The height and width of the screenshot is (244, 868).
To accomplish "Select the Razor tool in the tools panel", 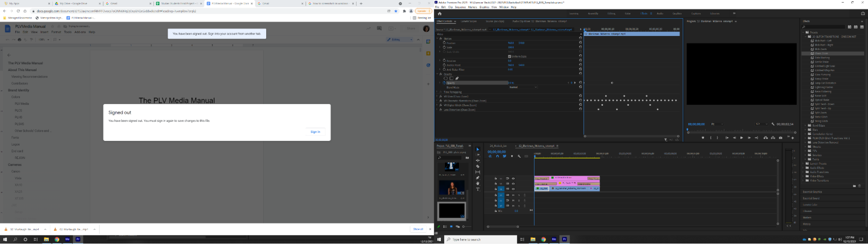I will coord(478,166).
